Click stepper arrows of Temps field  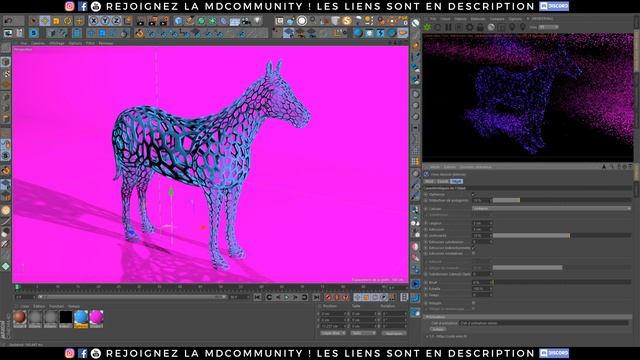pyautogui.click(x=491, y=295)
